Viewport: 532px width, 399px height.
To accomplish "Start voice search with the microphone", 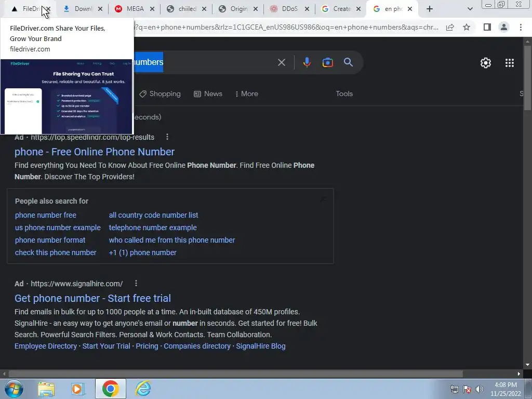I will (307, 62).
